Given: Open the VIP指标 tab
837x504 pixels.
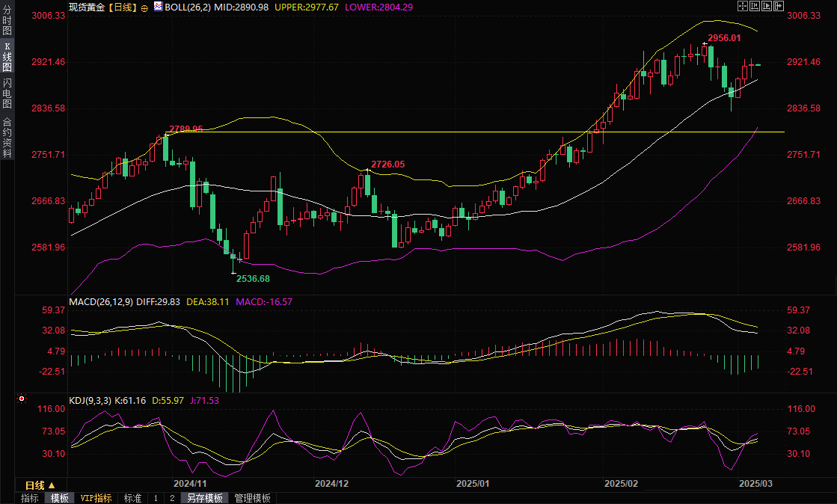Looking at the screenshot, I should 96,498.
